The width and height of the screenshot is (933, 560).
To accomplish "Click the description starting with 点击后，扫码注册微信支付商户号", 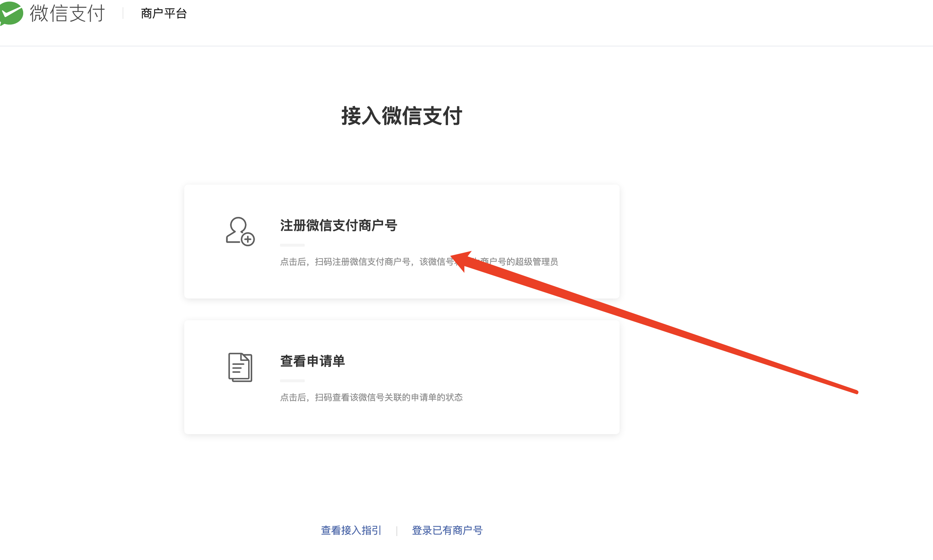I will pyautogui.click(x=419, y=262).
